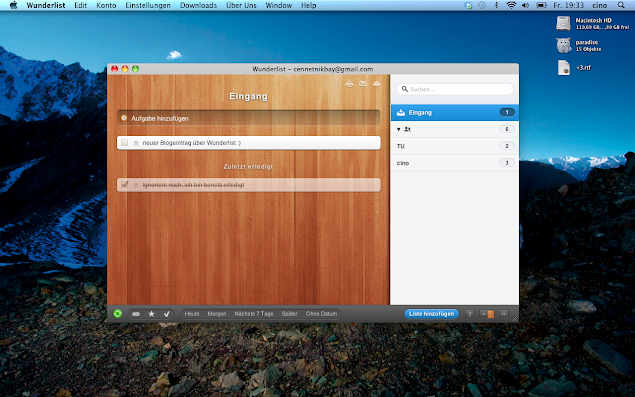Click the clock icon in Aufgabe hinzufügen

click(124, 118)
